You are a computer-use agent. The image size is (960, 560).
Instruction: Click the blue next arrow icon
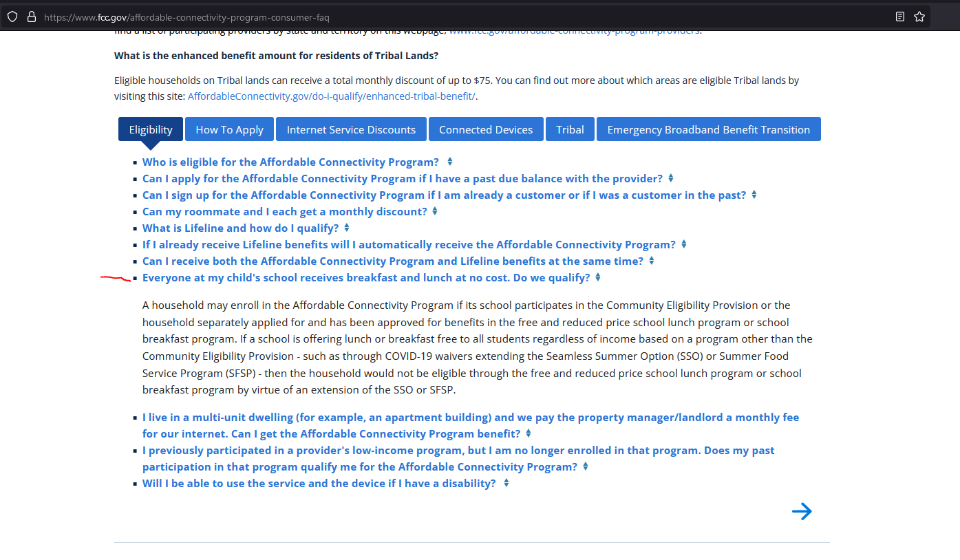pyautogui.click(x=802, y=511)
